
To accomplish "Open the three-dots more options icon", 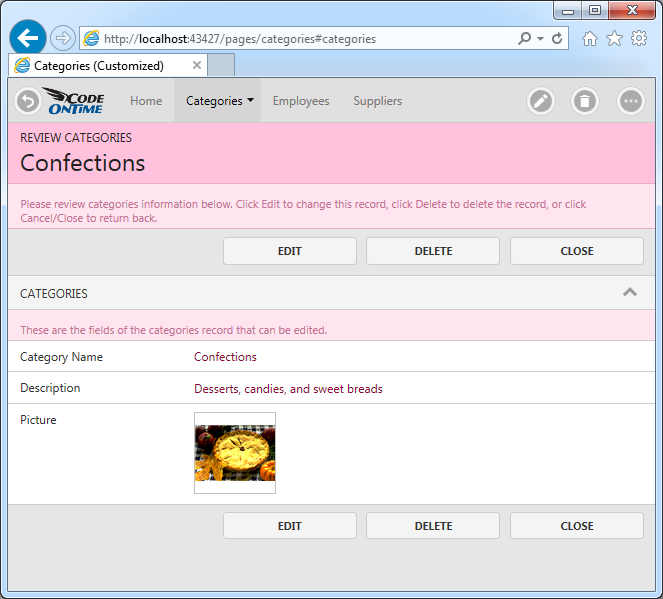I will click(630, 101).
